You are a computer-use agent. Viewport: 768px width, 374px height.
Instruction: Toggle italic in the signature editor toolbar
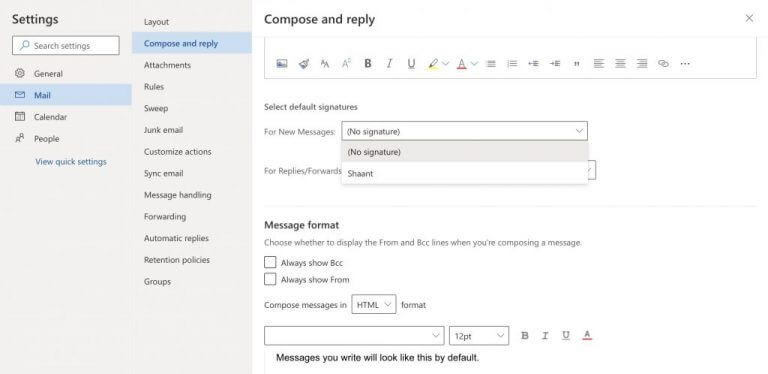click(389, 64)
